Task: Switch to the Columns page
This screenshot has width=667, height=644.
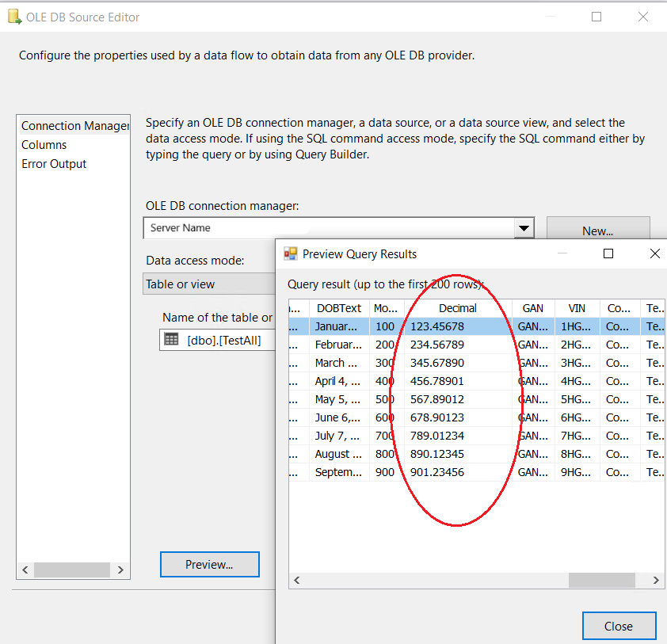Action: coord(44,145)
